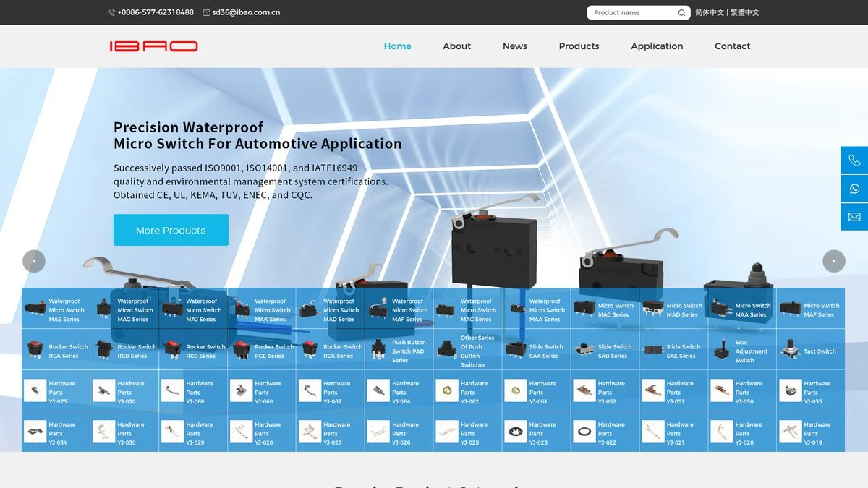
Task: Open the WhatsApp icon on right sidebar
Action: pos(854,189)
